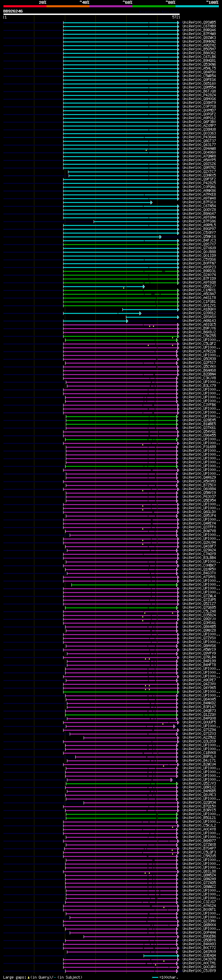This screenshot has width=222, height=980.
Task: Select hit label UniRef100_A1BQK0
Action: (199, 309)
